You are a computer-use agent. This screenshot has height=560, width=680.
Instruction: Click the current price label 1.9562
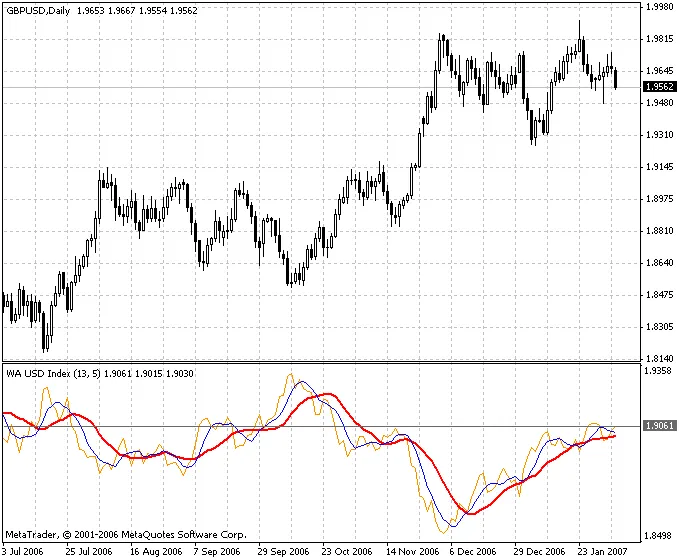[659, 87]
